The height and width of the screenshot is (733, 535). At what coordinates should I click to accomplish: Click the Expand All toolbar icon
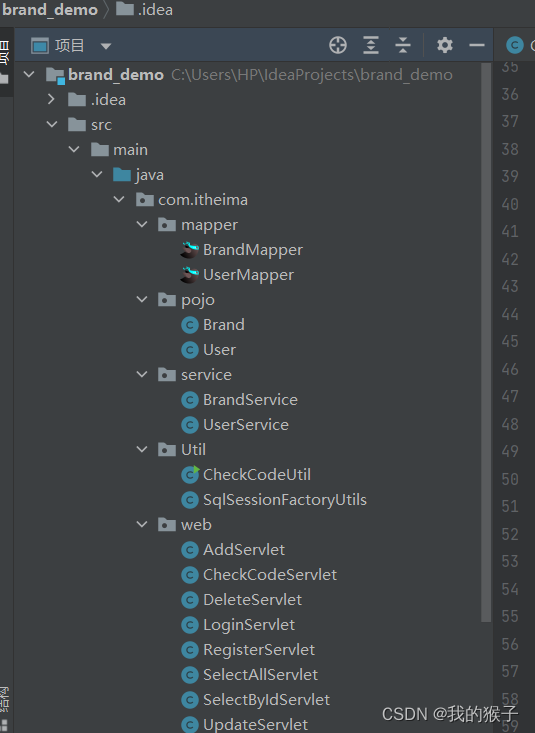(371, 45)
